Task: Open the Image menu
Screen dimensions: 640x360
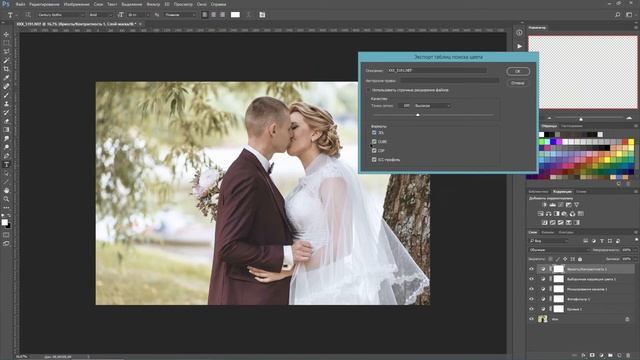Action: point(76,4)
